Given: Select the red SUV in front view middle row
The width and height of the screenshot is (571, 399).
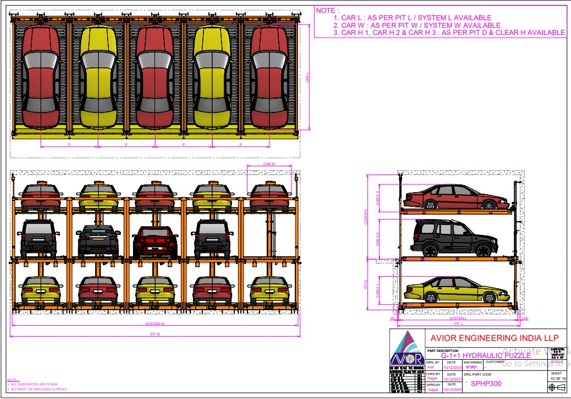Looking at the screenshot, I should click(x=155, y=242).
